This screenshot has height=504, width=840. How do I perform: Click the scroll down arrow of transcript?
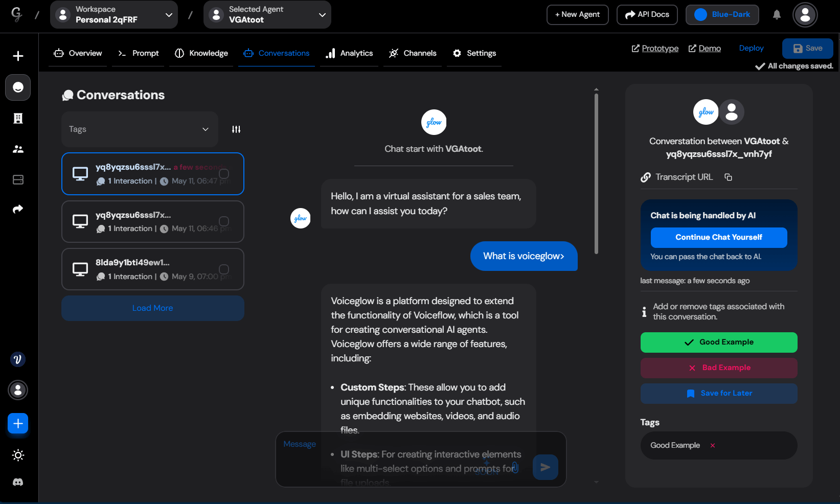coord(596,482)
